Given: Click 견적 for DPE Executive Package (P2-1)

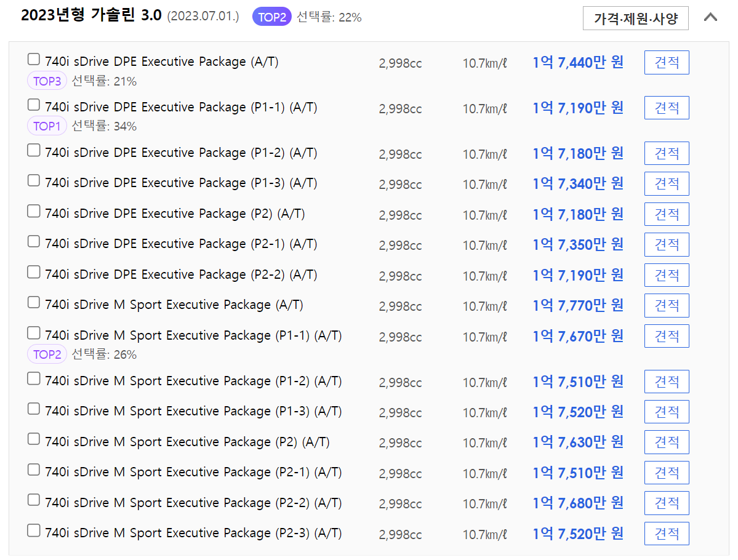Looking at the screenshot, I should tap(667, 244).
